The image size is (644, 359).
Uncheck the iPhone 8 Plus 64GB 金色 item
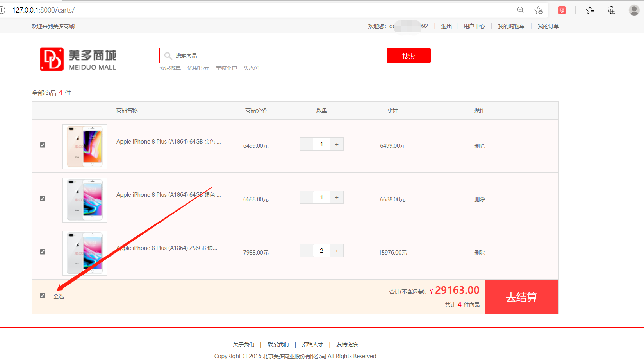click(43, 145)
